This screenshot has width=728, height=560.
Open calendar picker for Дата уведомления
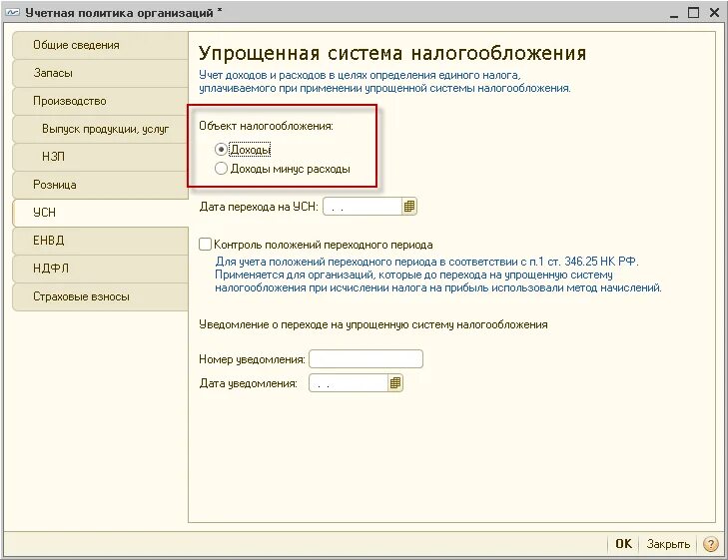pos(395,383)
